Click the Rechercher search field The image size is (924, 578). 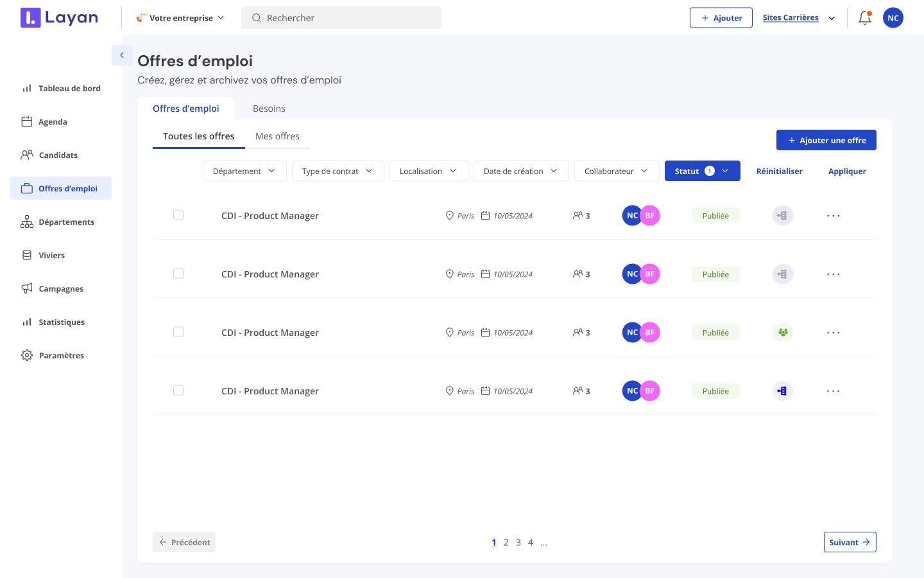click(341, 18)
